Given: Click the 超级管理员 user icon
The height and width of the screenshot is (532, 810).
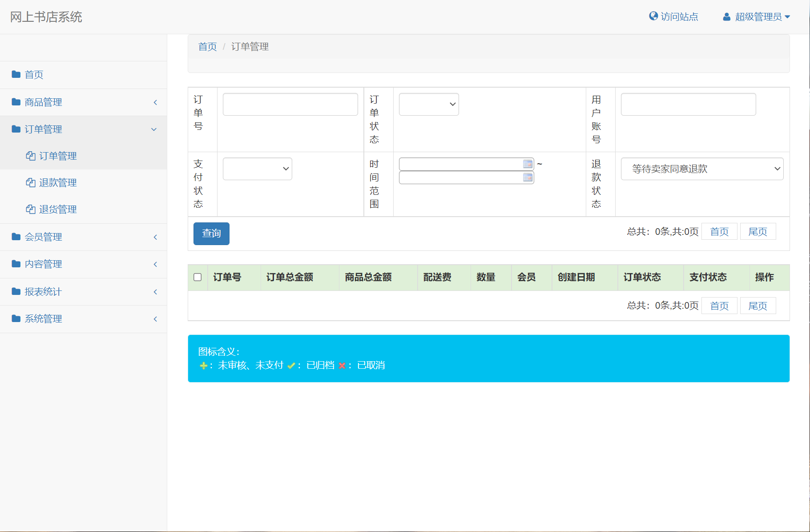Looking at the screenshot, I should (726, 16).
